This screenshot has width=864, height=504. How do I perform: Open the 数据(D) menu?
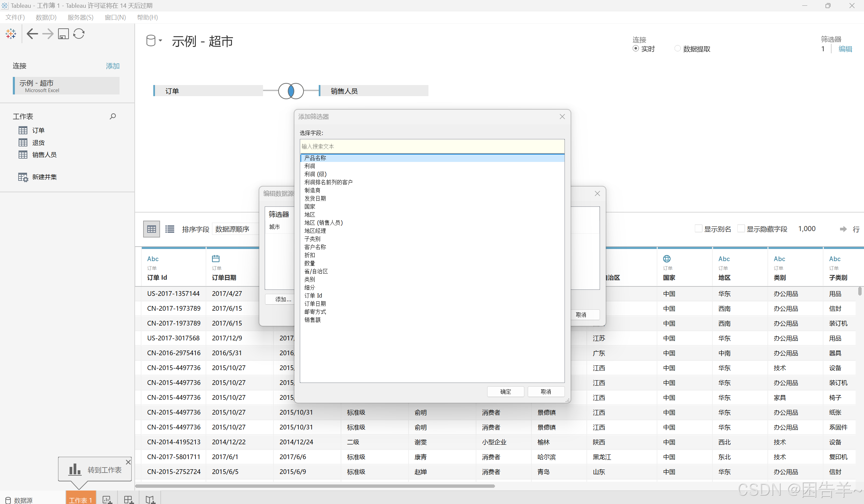pyautogui.click(x=46, y=17)
